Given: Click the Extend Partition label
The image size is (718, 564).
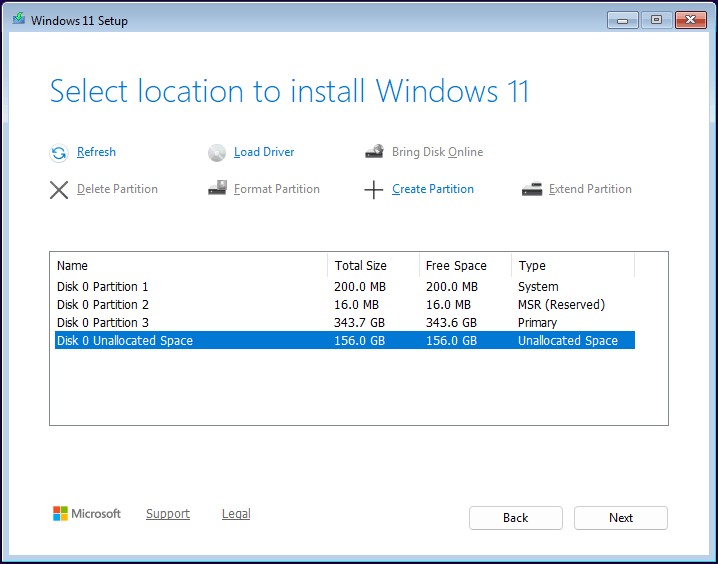Looking at the screenshot, I should [590, 189].
